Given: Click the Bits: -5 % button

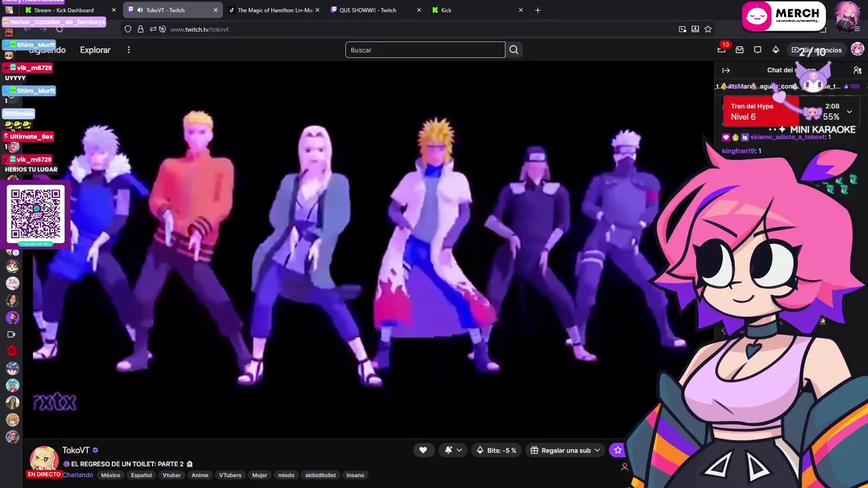Looking at the screenshot, I should click(496, 450).
